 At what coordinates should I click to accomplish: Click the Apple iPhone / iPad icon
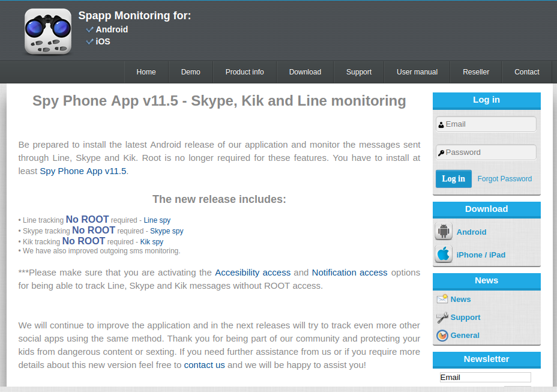444,255
